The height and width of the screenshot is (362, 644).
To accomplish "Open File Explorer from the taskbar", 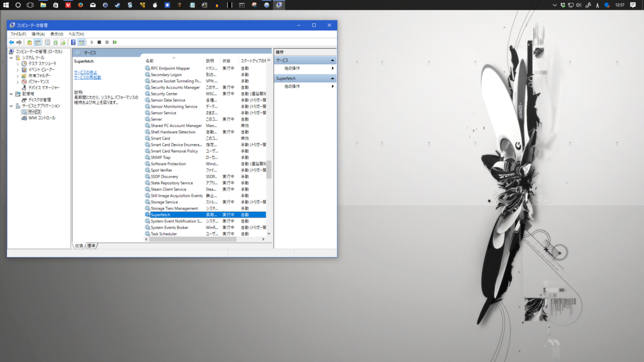I will [43, 5].
